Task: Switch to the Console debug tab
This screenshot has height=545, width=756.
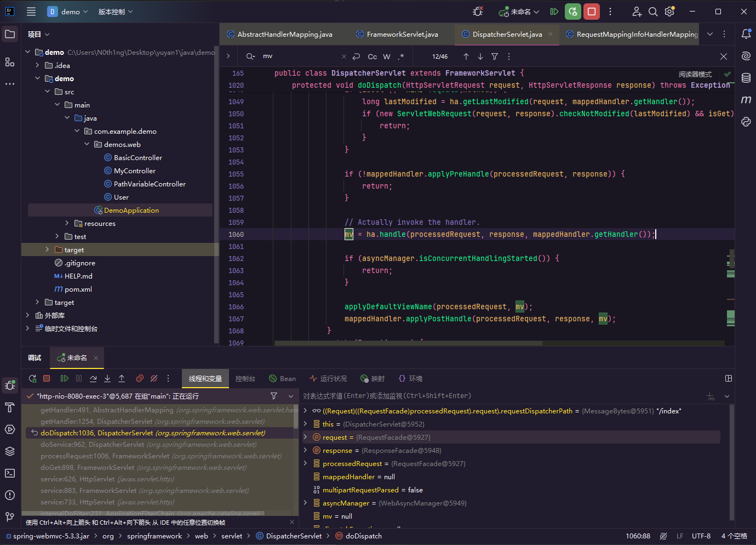Action: pyautogui.click(x=245, y=379)
